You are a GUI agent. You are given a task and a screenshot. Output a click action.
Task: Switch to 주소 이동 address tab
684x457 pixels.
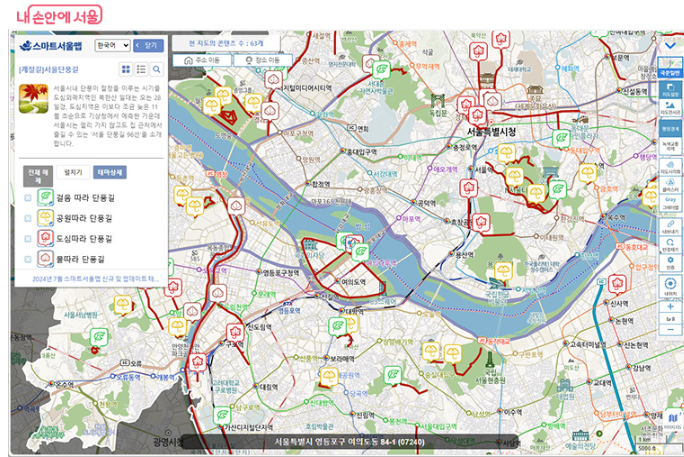tap(202, 60)
